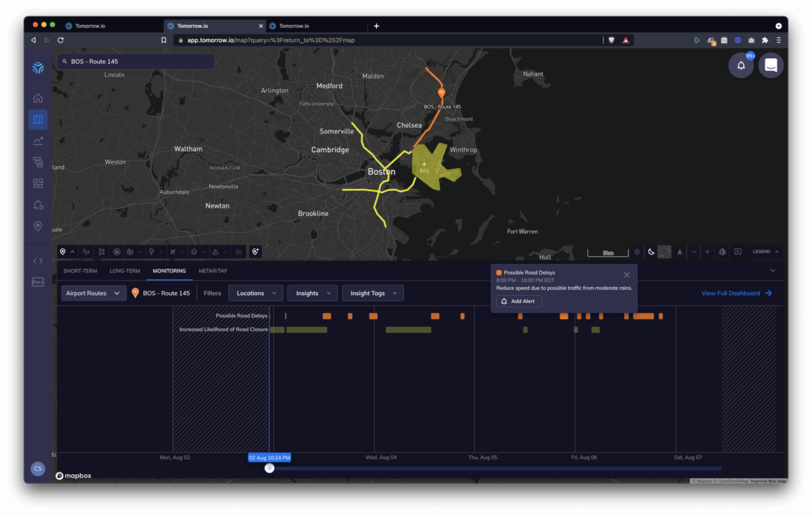The width and height of the screenshot is (812, 515).
Task: Open the Insights chart icon in the sidebar
Action: click(38, 141)
